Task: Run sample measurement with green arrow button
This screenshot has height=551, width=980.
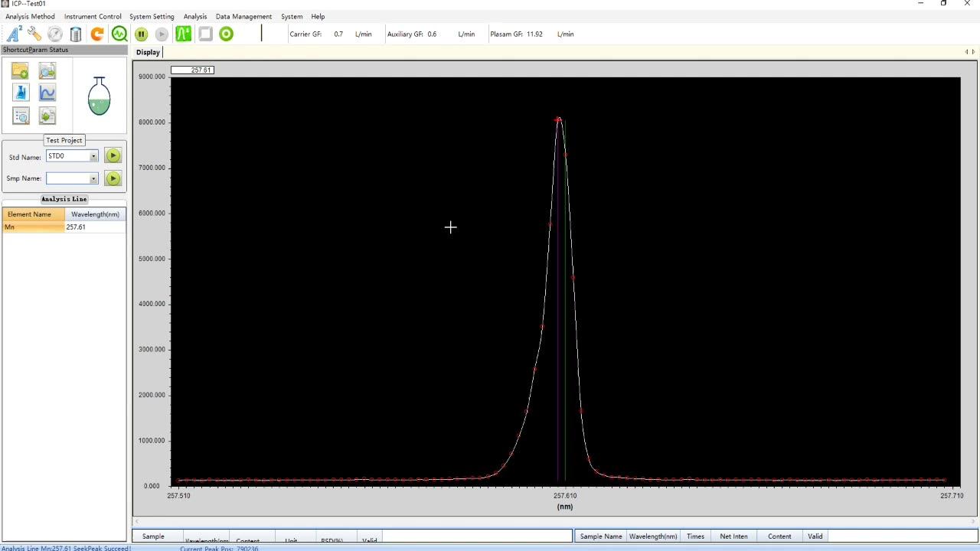Action: 113,178
